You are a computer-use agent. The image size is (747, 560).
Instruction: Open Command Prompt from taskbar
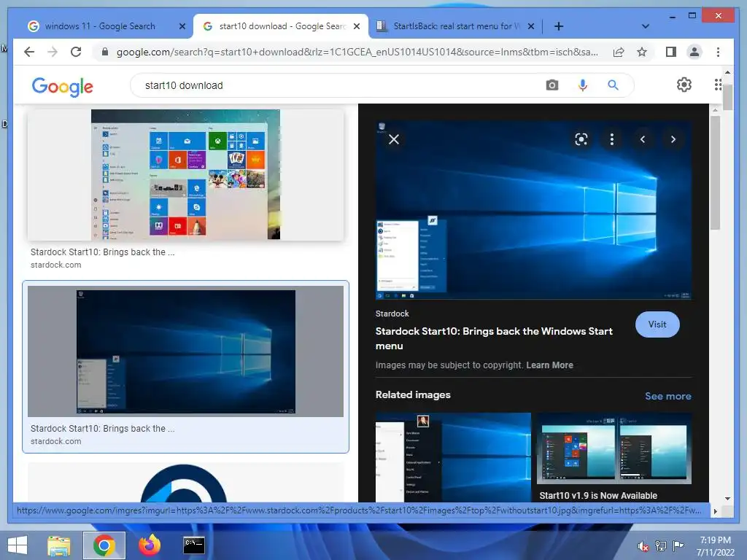(x=194, y=545)
